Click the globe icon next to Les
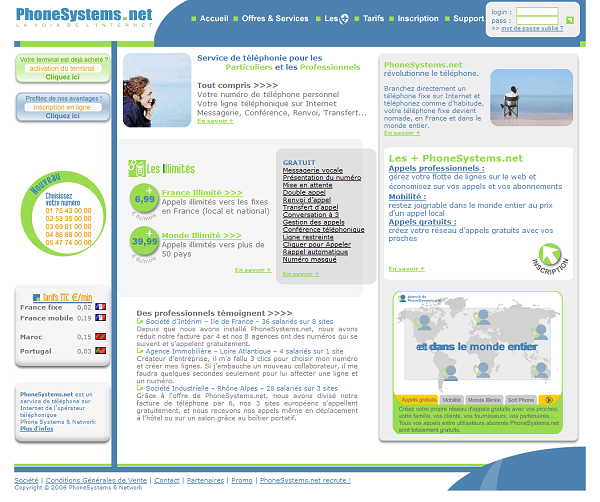600x502 pixels. click(x=345, y=19)
